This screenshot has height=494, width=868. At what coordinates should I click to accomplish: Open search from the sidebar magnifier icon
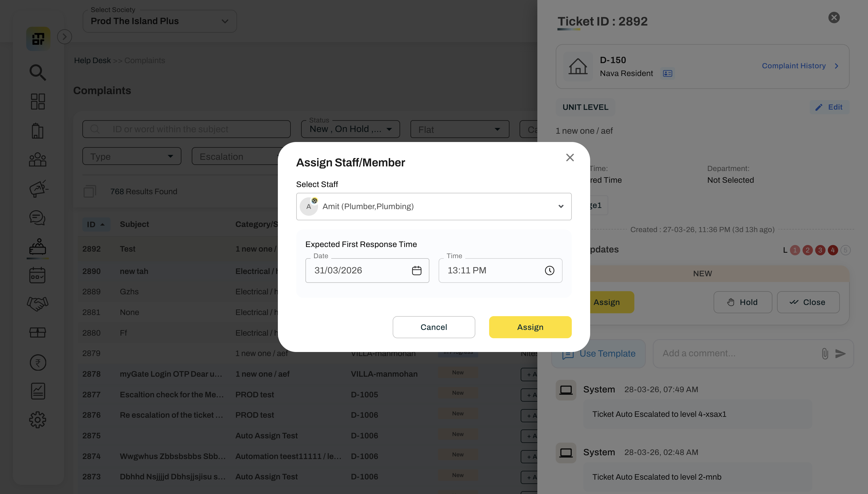point(38,72)
